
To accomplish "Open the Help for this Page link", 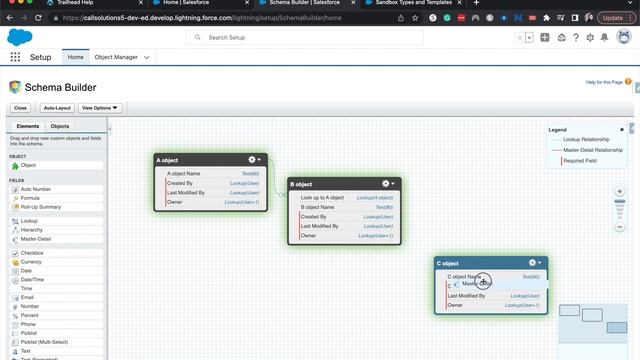I will [x=604, y=82].
